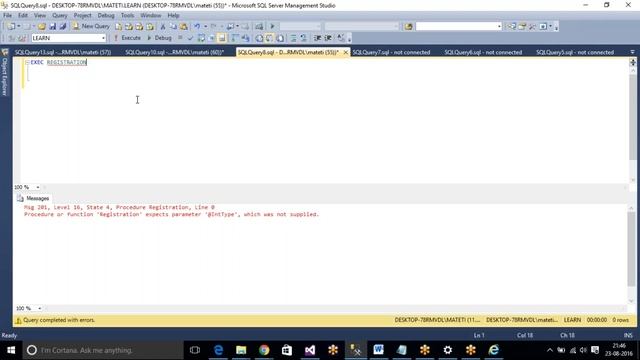Click the Change Connection icon
This screenshot has height=360, width=640.
tap(22, 38)
